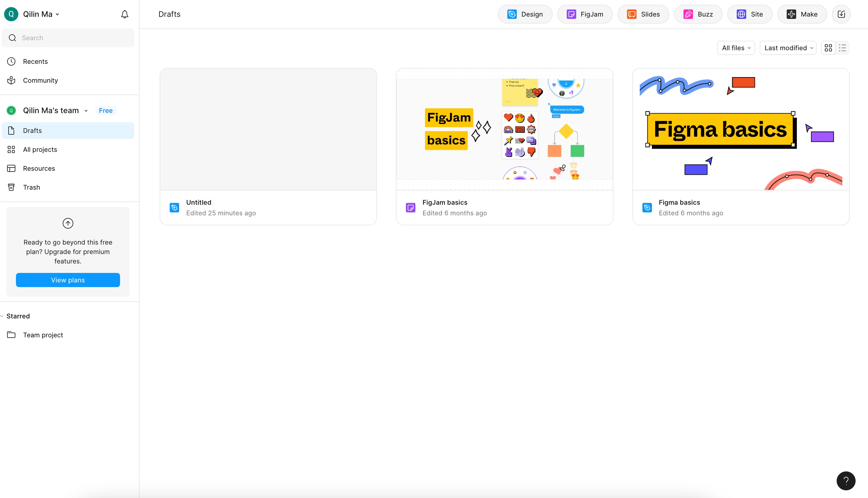Screen dimensions: 868x498
Task: Open the notifications bell
Action: 124,14
